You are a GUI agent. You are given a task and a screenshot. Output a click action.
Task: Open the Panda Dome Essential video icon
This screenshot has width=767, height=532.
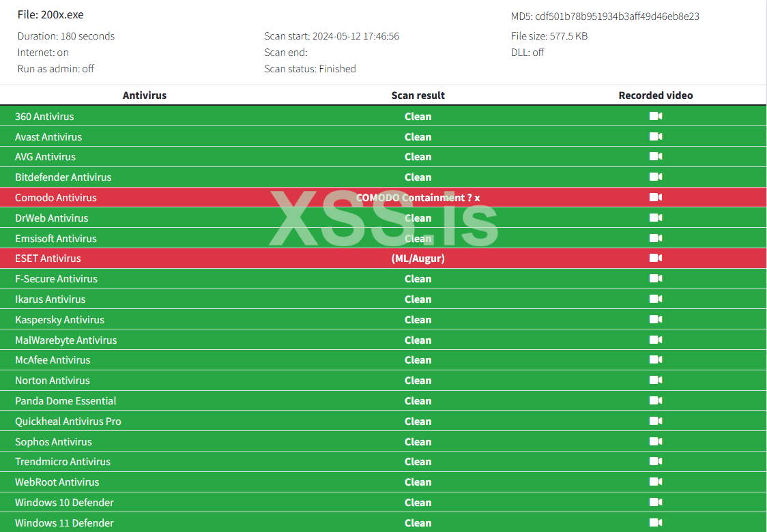tap(656, 400)
